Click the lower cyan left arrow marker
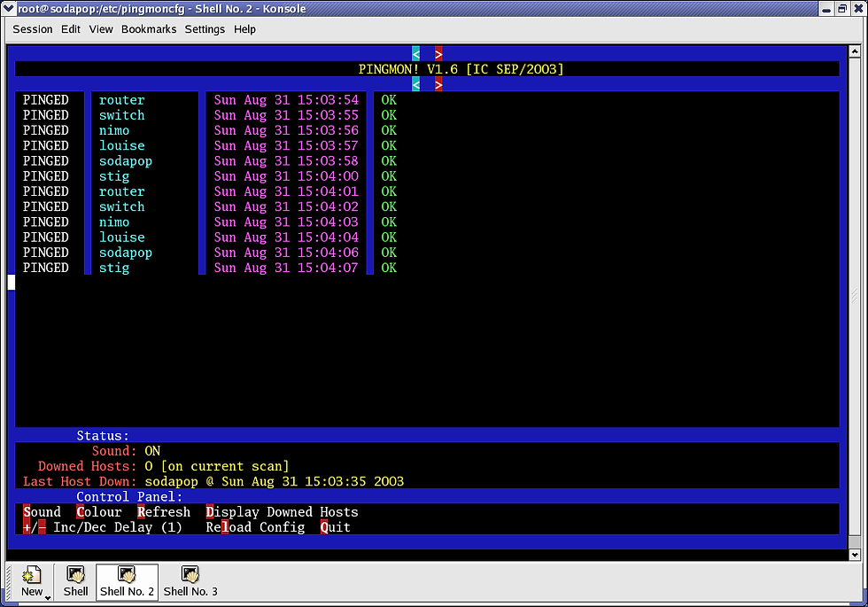 (415, 84)
